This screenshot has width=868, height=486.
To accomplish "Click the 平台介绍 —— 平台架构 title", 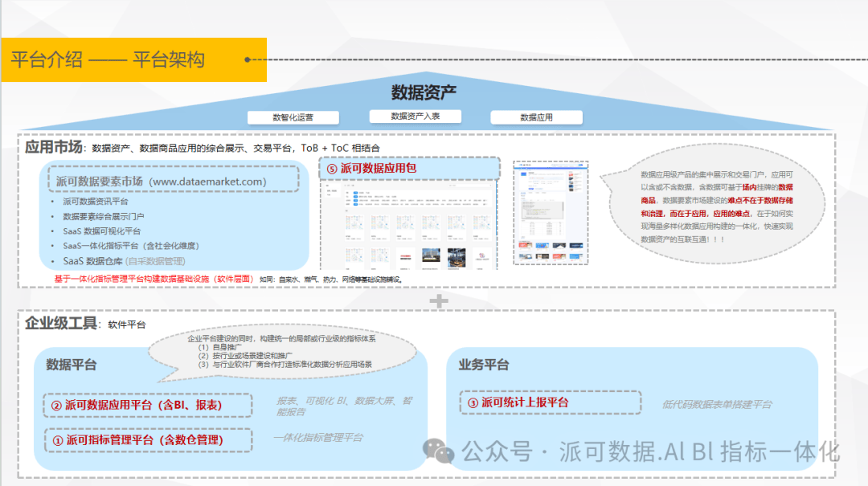I will (x=108, y=59).
